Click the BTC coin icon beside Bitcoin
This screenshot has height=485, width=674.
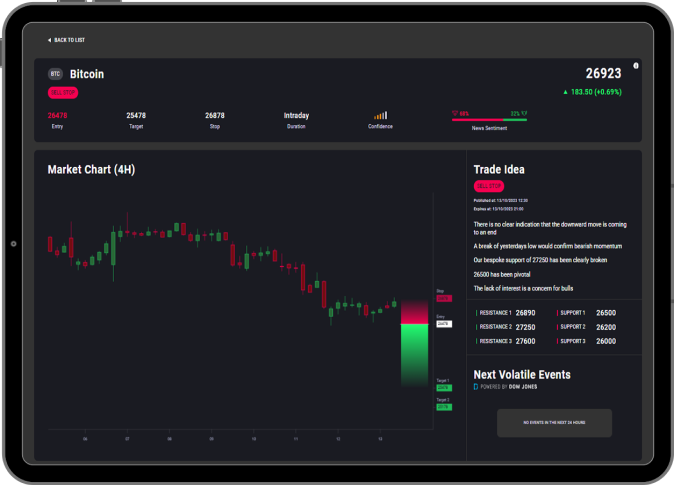point(55,74)
